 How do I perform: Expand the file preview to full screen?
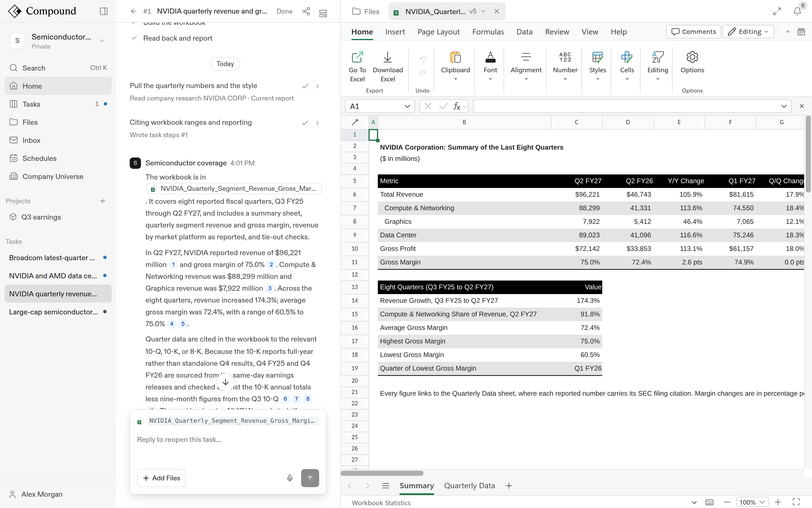pyautogui.click(x=777, y=11)
